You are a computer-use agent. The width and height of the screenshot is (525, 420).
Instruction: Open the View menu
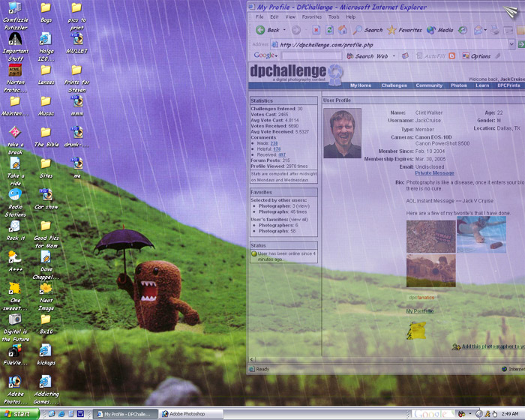pyautogui.click(x=290, y=16)
